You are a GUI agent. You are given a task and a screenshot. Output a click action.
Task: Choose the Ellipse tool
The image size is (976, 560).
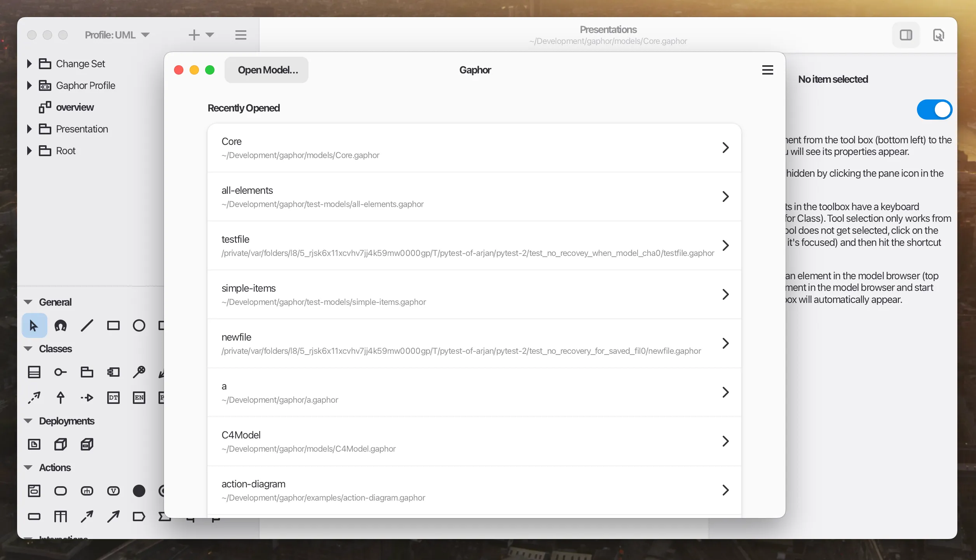139,325
